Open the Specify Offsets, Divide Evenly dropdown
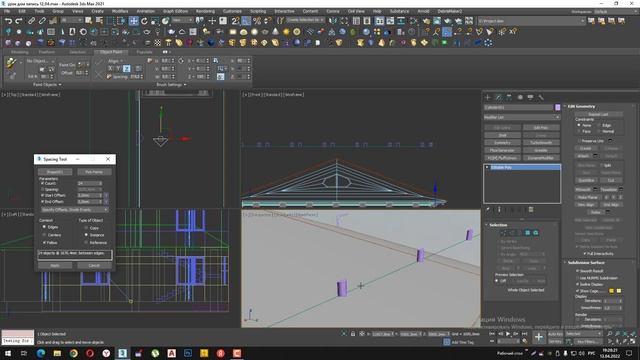This screenshot has width=640, height=360. pos(74,210)
